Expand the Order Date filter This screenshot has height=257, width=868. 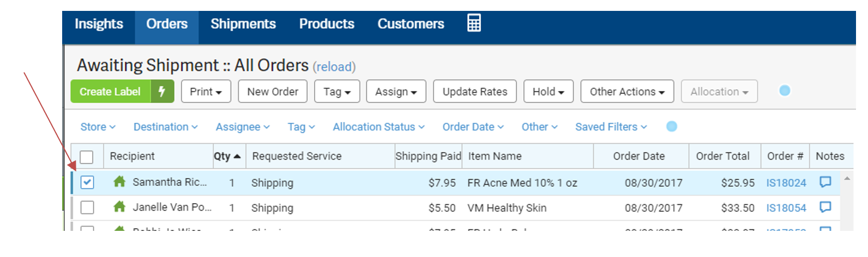tap(473, 127)
